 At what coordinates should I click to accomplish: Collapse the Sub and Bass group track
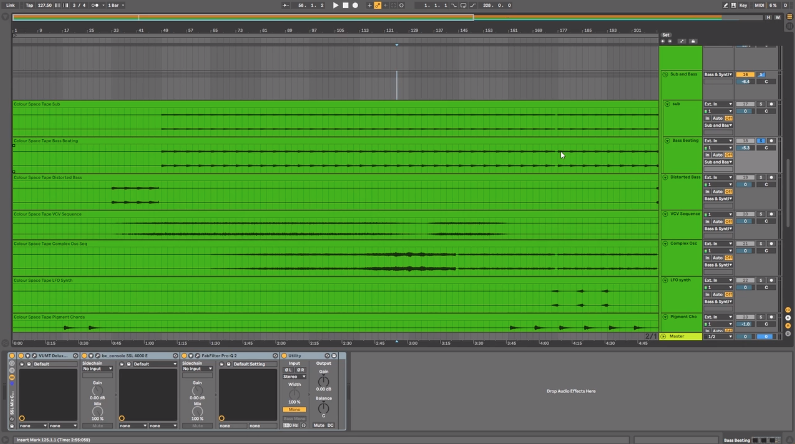coord(665,75)
